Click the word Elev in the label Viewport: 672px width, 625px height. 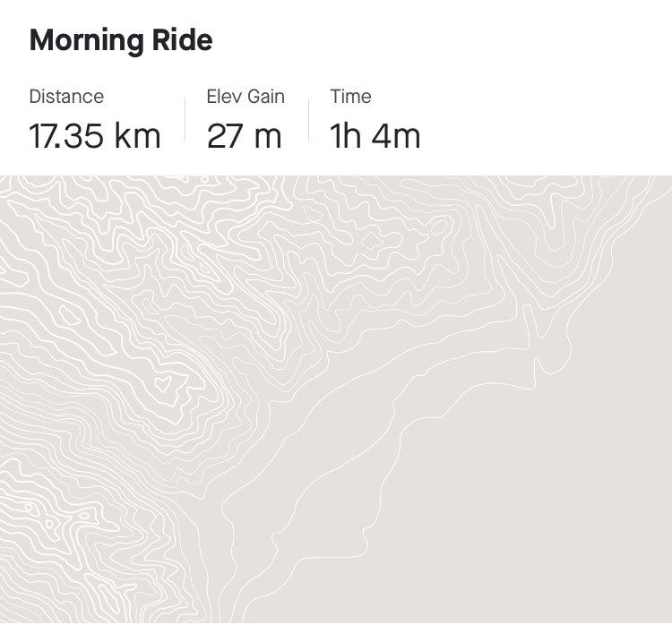pos(224,97)
